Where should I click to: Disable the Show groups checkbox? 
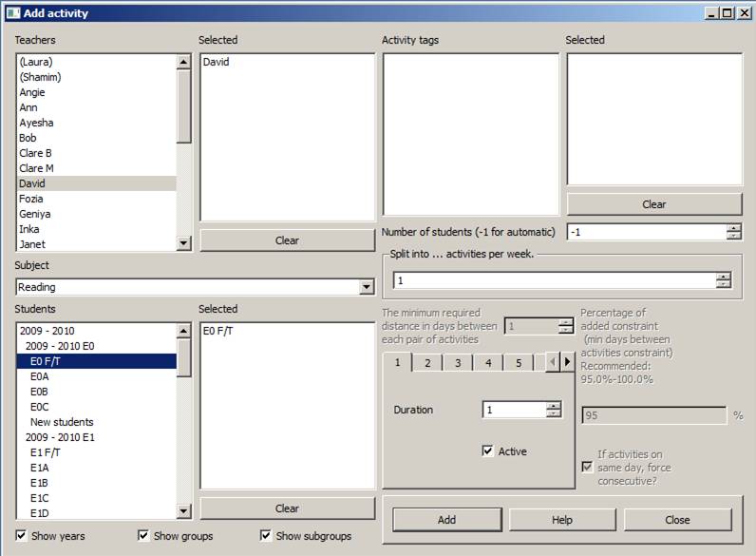coord(144,536)
